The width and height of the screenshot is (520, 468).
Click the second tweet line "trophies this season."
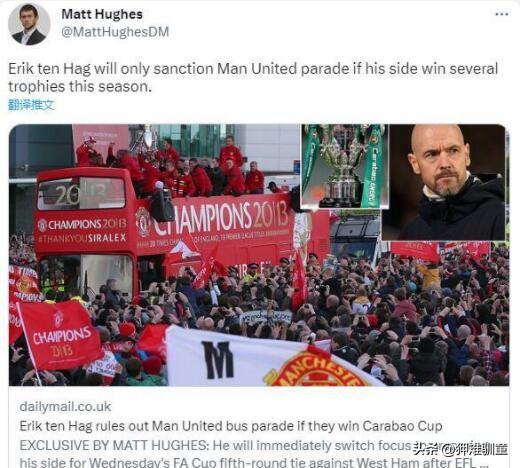pos(80,87)
